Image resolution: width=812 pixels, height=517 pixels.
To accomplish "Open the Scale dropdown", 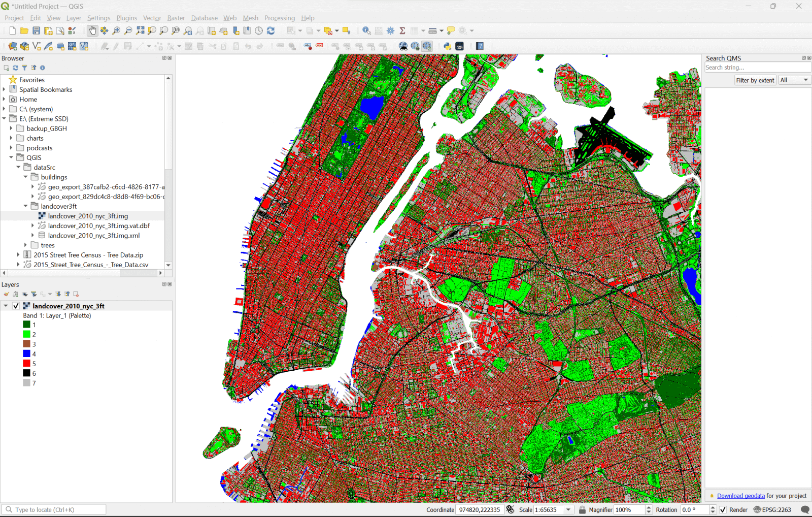I will [x=568, y=510].
